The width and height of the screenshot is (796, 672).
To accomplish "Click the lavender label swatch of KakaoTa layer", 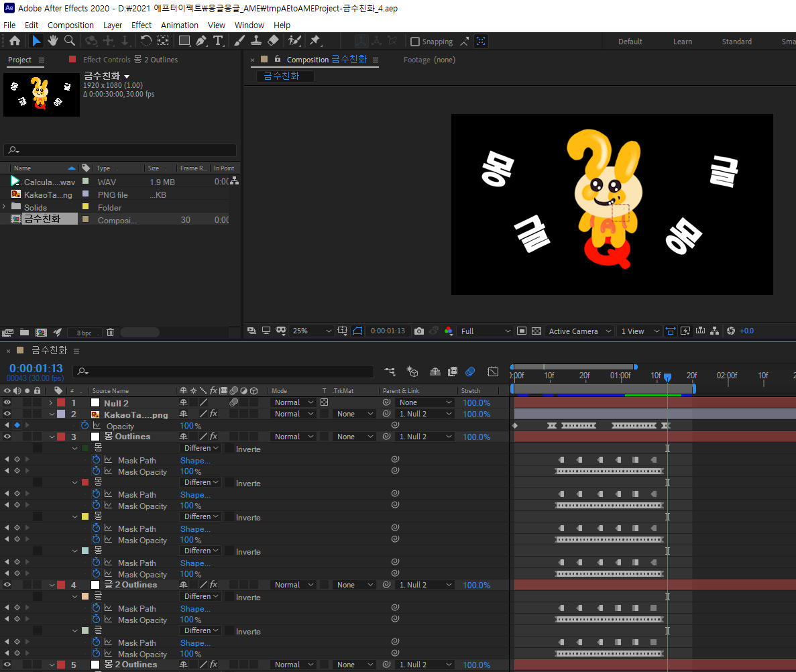I will [x=61, y=414].
